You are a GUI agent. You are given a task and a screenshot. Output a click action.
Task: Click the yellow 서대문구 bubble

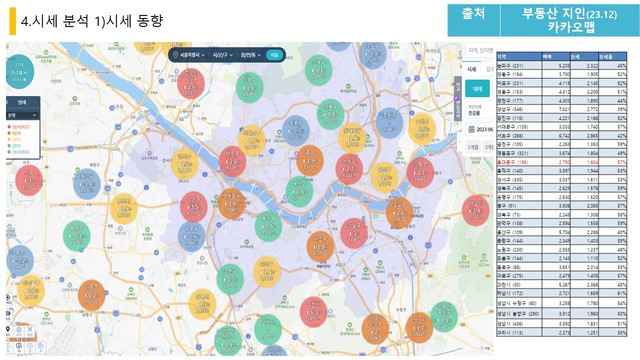[251, 140]
